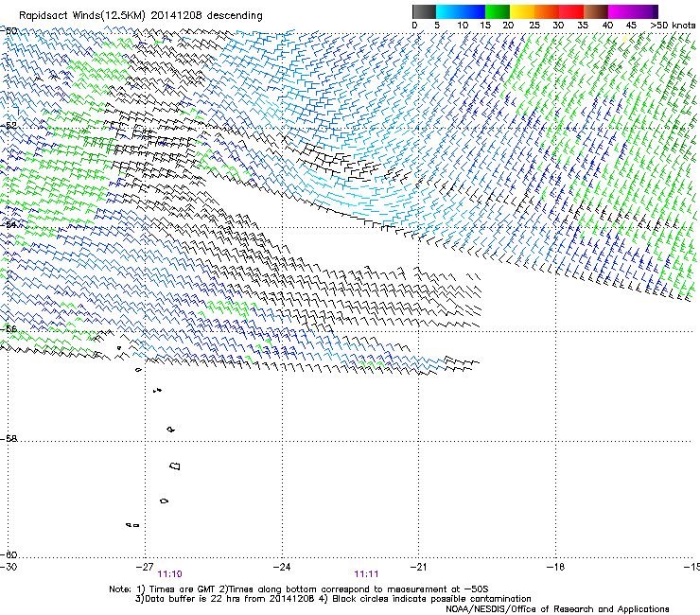Click the longitude label -21
Image resolution: width=700 pixels, height=615 pixels.
click(x=418, y=567)
